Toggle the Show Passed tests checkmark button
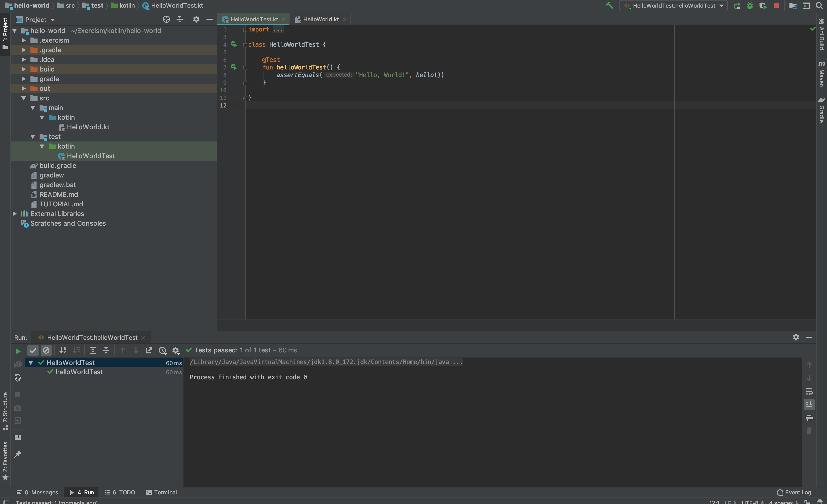 [x=33, y=350]
